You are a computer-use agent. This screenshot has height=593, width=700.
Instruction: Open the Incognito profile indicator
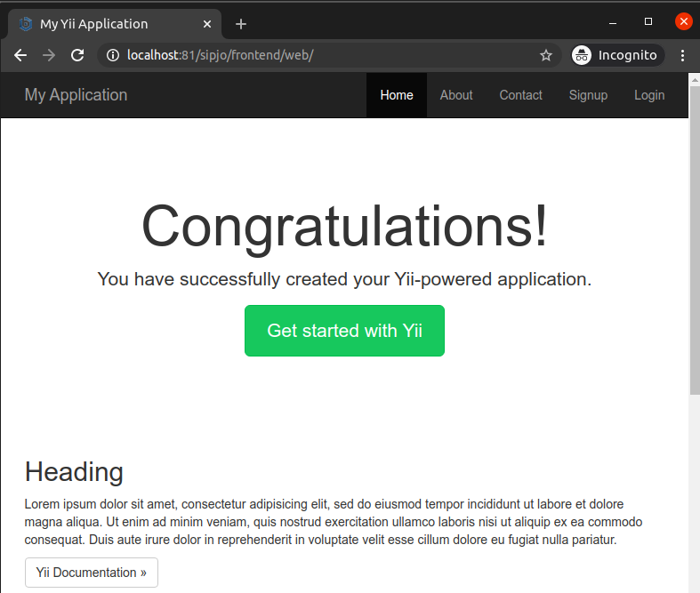[x=617, y=55]
